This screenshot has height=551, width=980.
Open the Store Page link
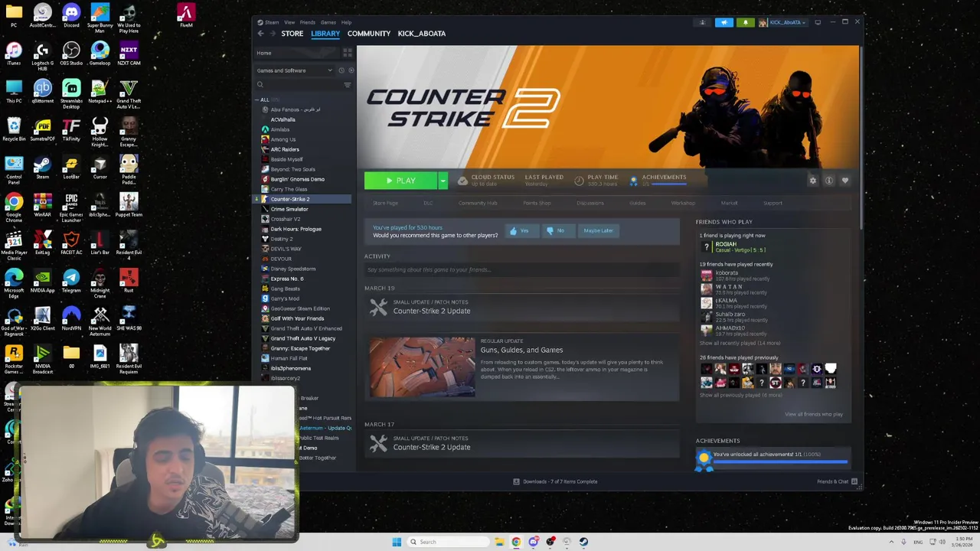click(x=385, y=203)
